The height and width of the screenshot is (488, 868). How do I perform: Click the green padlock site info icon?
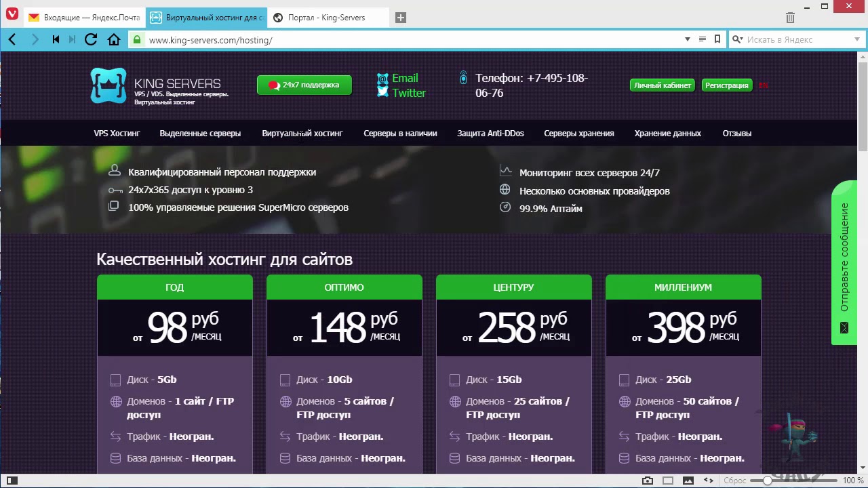[x=137, y=40]
